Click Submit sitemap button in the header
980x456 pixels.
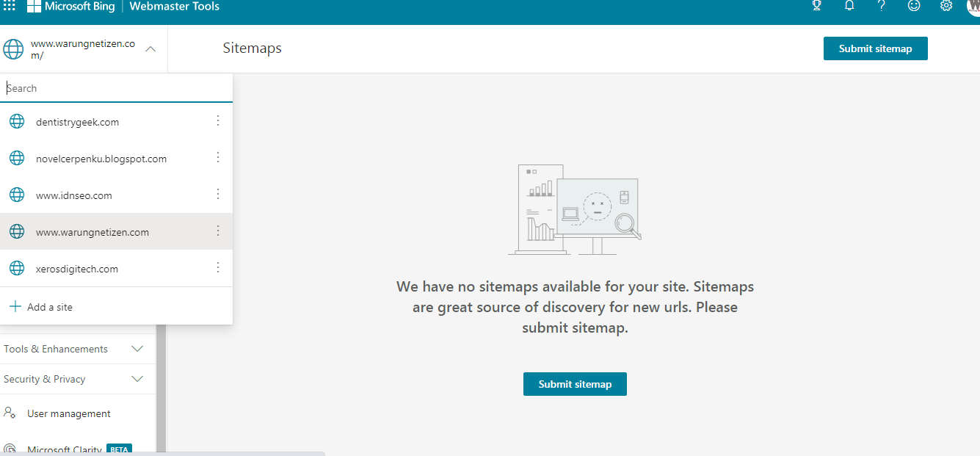pyautogui.click(x=876, y=48)
